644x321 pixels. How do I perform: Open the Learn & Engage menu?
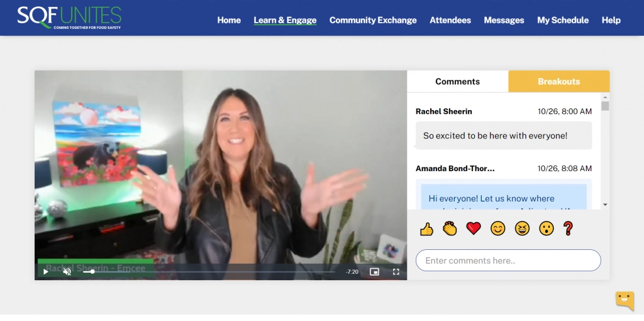click(285, 20)
